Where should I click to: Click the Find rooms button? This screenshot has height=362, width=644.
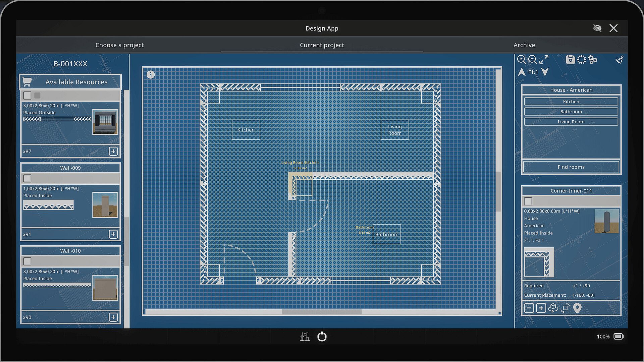[571, 167]
